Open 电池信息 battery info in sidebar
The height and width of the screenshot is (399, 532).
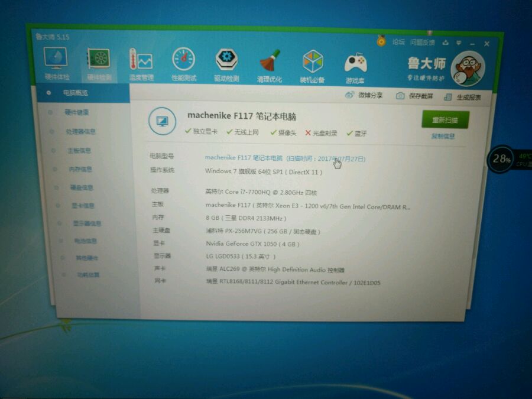(x=86, y=241)
